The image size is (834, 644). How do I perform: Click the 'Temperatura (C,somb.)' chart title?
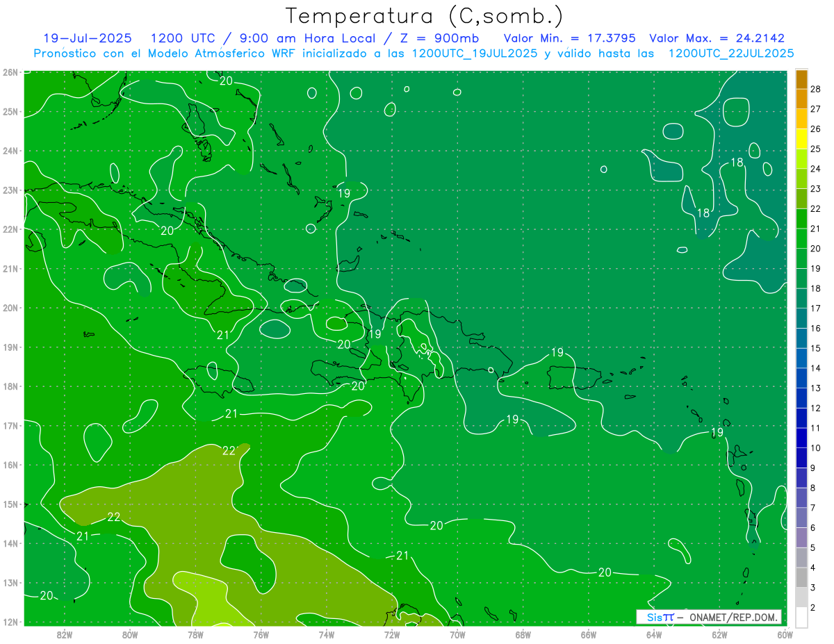(x=424, y=16)
